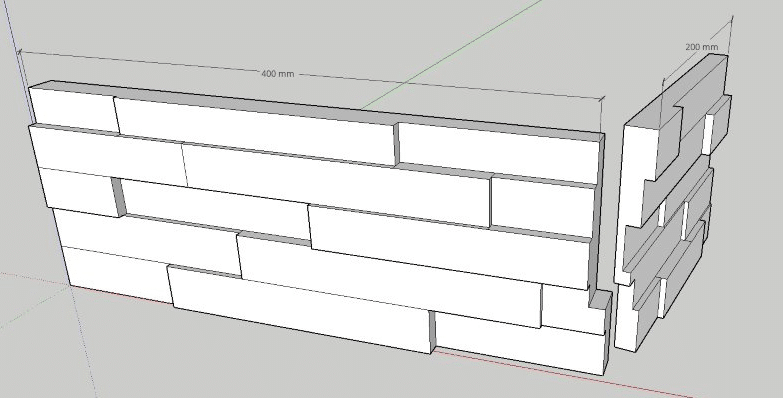Click the dotted blue axis line below wall
The height and width of the screenshot is (398, 783).
[x=82, y=340]
